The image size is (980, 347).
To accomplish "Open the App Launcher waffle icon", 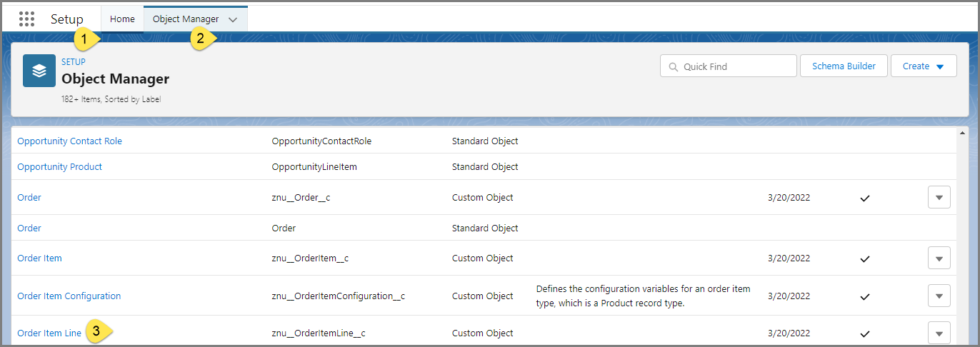I will pos(26,19).
